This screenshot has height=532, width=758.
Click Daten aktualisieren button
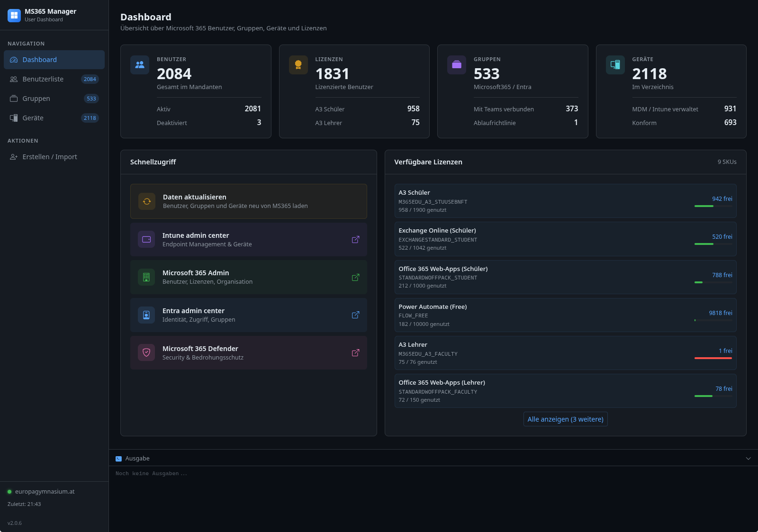249,201
